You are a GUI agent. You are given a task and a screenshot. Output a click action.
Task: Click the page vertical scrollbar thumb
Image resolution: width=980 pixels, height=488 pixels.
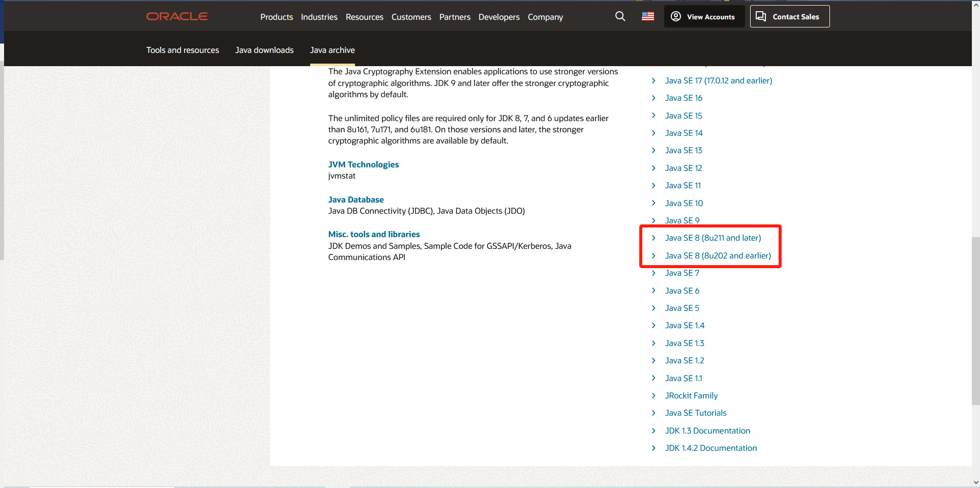point(975,321)
